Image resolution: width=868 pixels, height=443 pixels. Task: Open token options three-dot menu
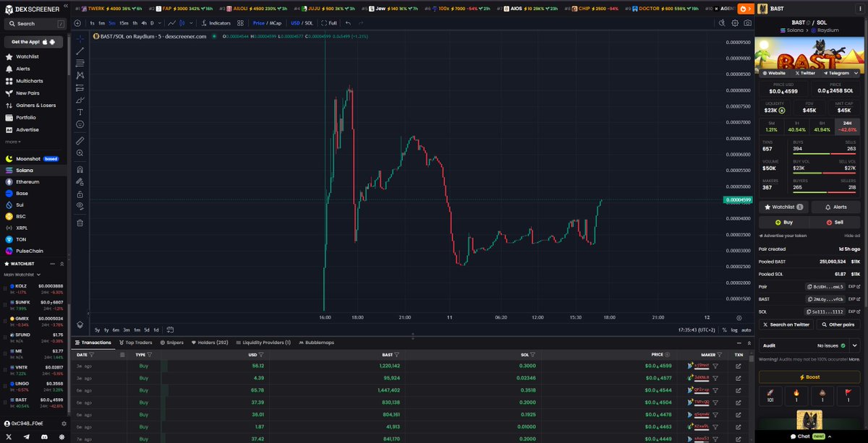[860, 9]
